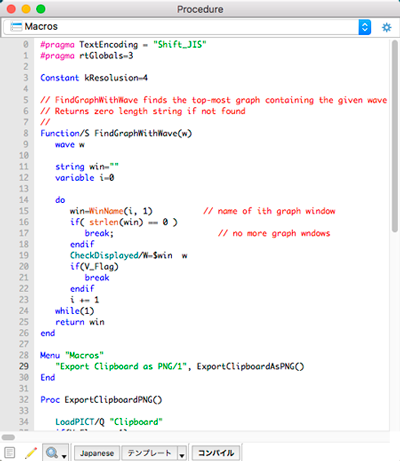The width and height of the screenshot is (400, 461).
Task: Click the 'return win' line
Action: tap(80, 322)
